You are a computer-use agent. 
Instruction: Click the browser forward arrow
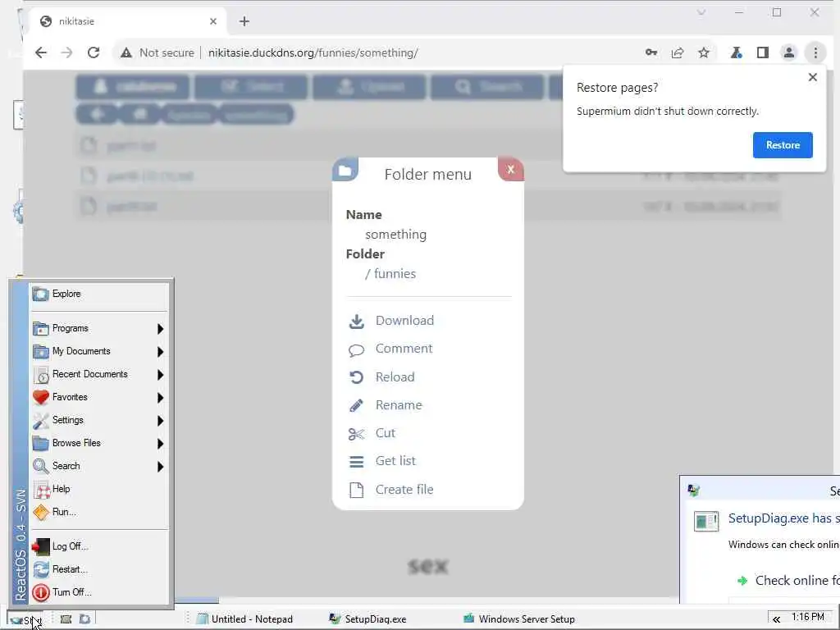[66, 52]
